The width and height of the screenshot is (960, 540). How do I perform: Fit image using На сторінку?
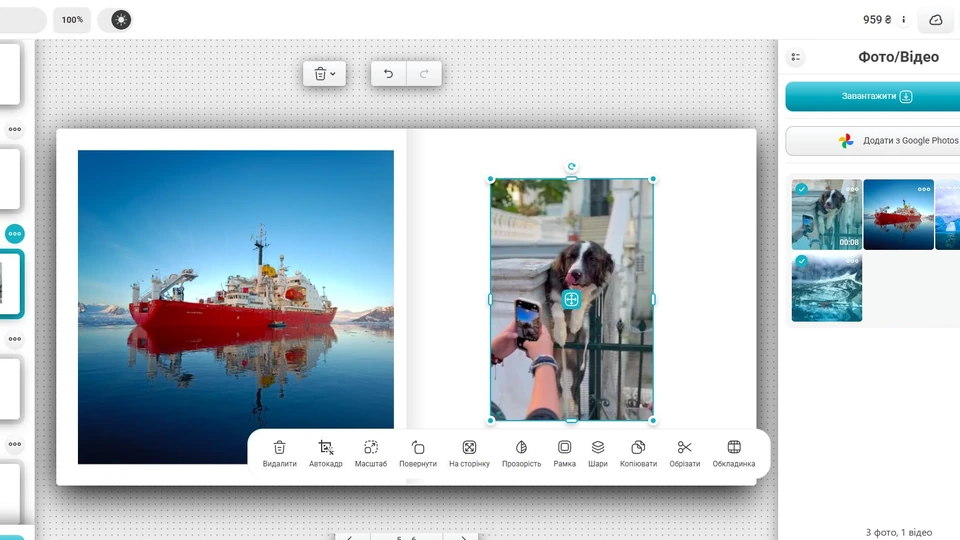click(469, 454)
